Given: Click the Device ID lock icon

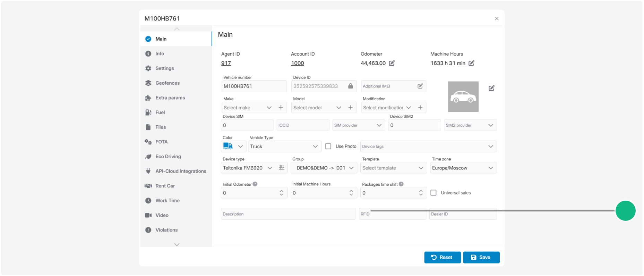Looking at the screenshot, I should pyautogui.click(x=351, y=86).
